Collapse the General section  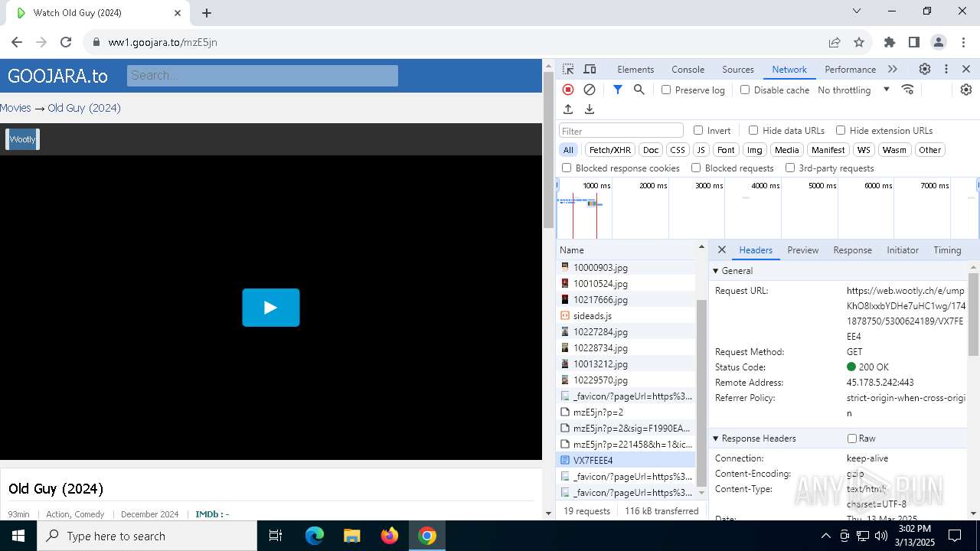pyautogui.click(x=716, y=271)
